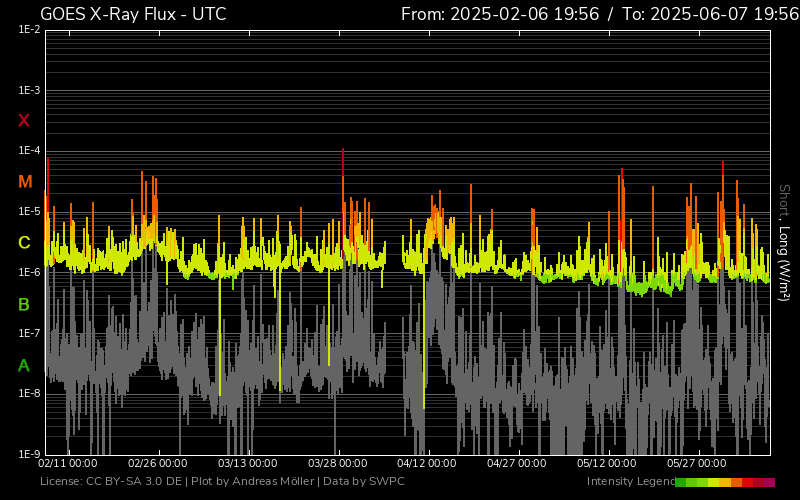This screenshot has width=800, height=500.
Task: Select the red X flare class letter
Action: pos(24,121)
